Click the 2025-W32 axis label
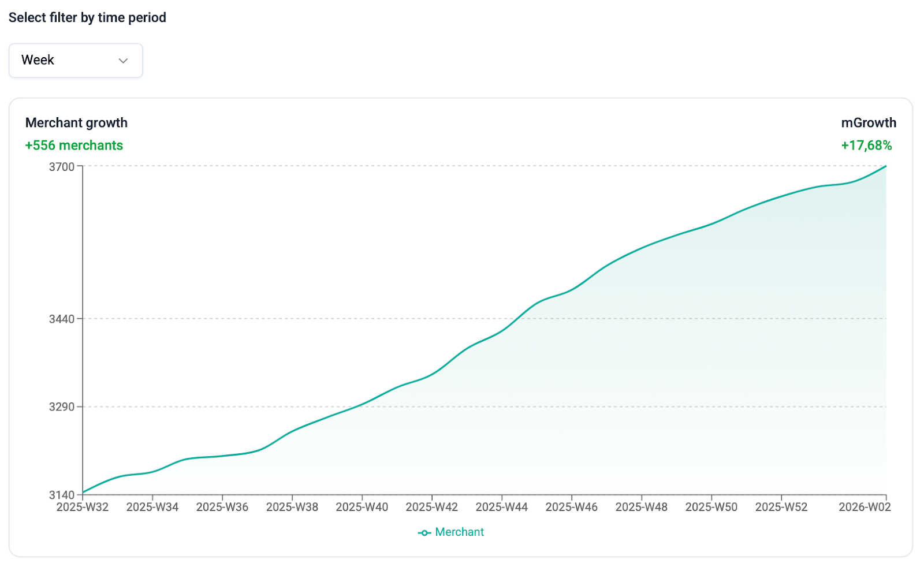Viewport: 924px width, 567px height. point(83,507)
